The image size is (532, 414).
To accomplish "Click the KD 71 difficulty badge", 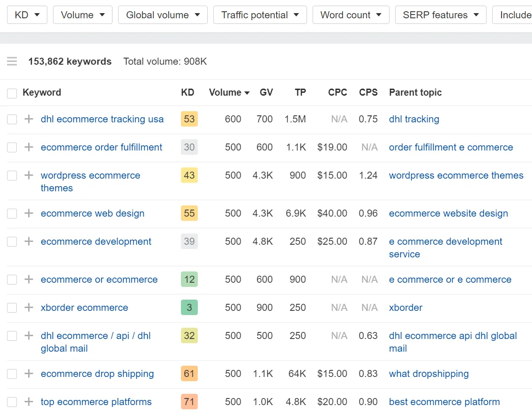I will point(189,402).
